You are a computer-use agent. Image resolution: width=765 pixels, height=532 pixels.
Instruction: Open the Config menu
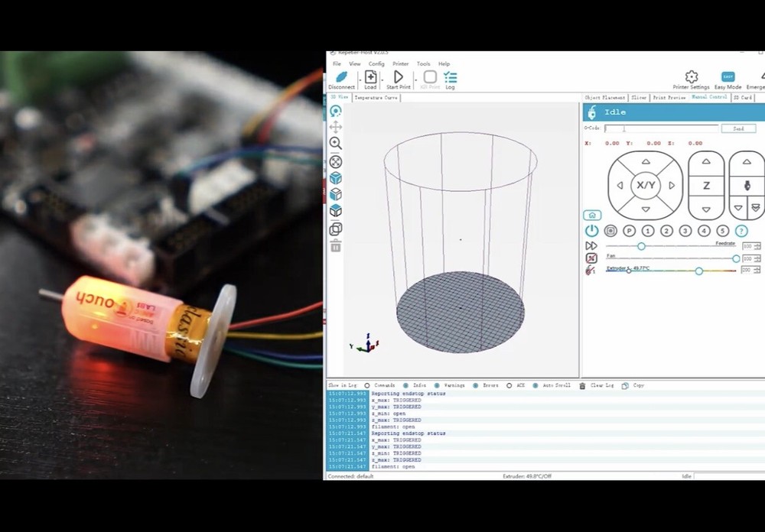click(376, 64)
